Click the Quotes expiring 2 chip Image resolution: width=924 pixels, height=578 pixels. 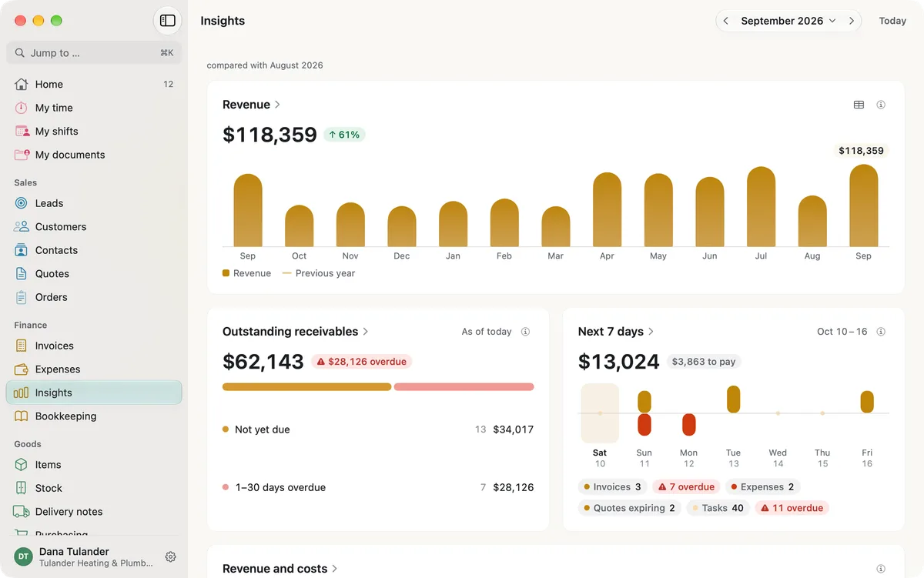pos(629,508)
